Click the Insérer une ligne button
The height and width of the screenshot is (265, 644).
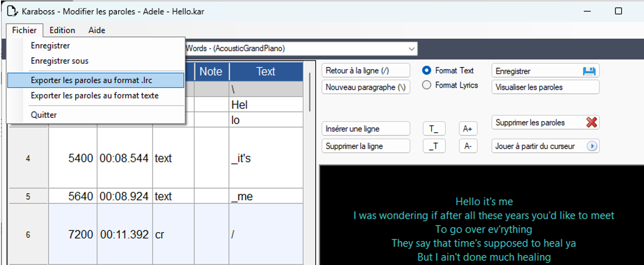click(x=365, y=129)
